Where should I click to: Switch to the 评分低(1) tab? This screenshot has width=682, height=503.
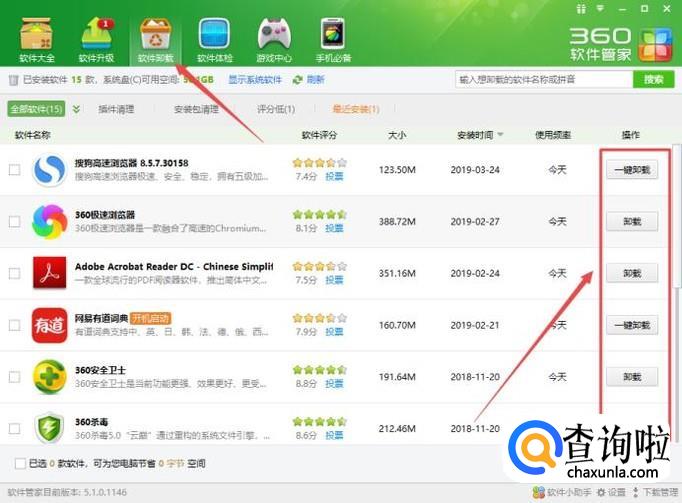point(276,109)
